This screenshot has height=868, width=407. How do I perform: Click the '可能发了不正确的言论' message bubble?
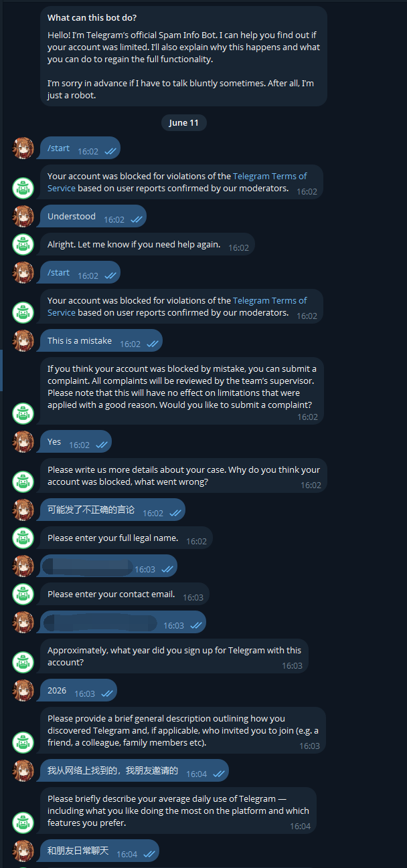pos(112,510)
